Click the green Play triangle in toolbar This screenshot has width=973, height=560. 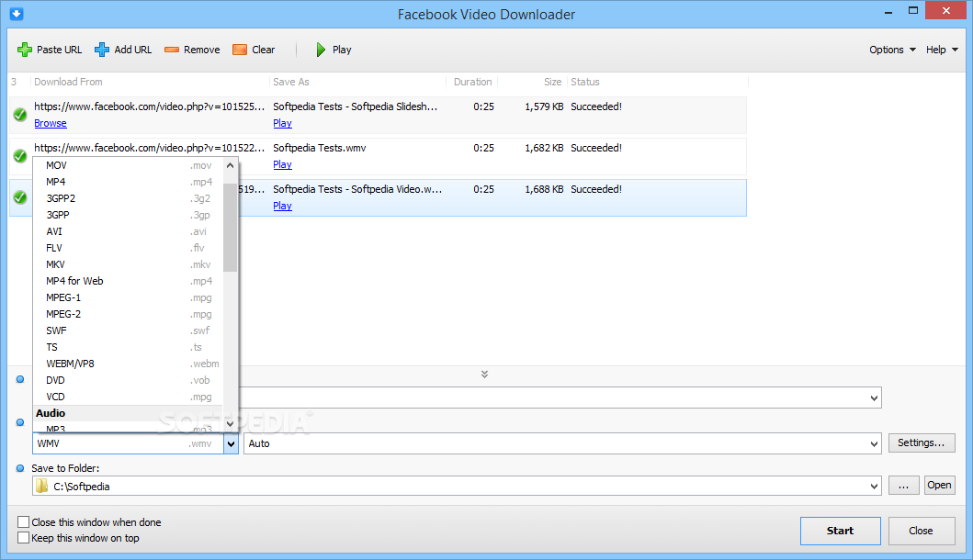click(x=320, y=50)
